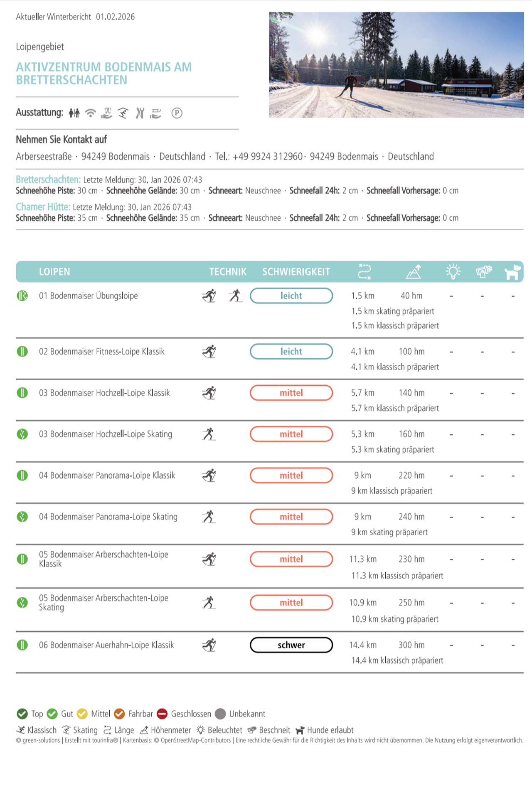Click the WiFi amenity icon
532x798 pixels.
click(x=90, y=113)
